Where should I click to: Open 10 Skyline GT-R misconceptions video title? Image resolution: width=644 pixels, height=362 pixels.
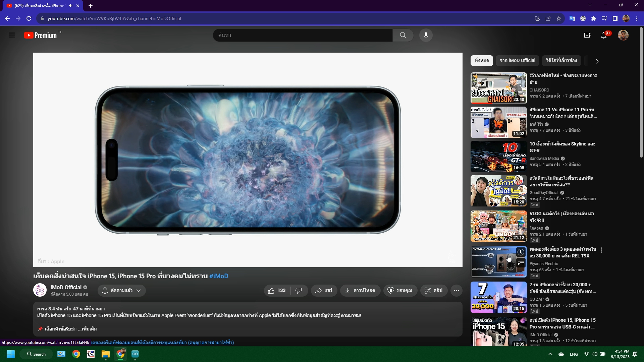click(x=562, y=147)
